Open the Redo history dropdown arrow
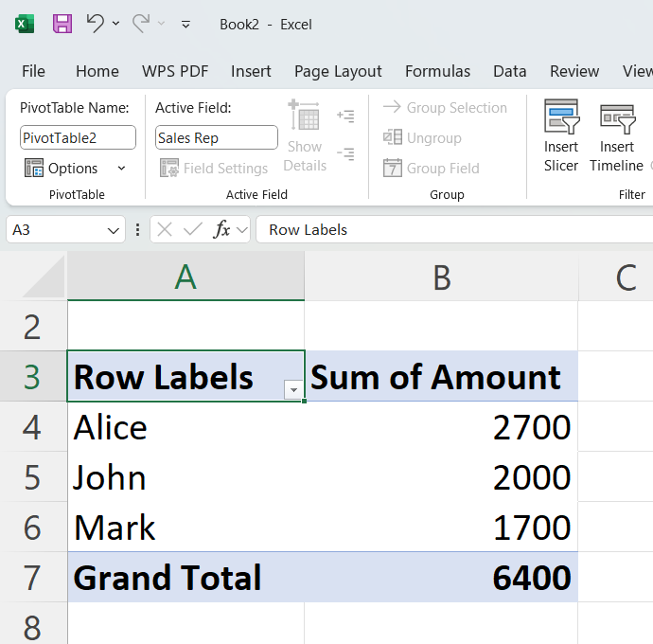653x644 pixels. (x=161, y=24)
